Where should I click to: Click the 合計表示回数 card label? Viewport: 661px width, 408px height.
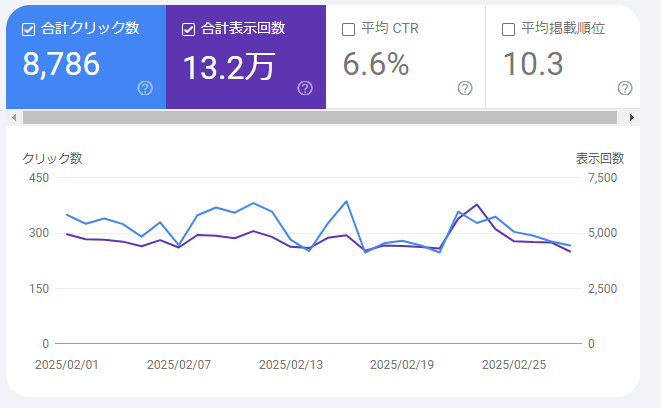point(243,28)
